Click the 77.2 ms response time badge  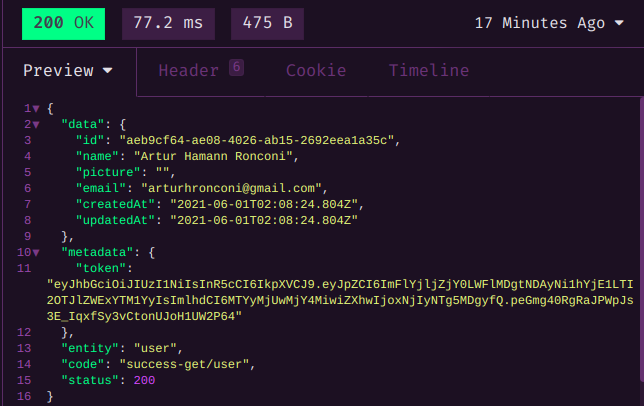coord(168,24)
